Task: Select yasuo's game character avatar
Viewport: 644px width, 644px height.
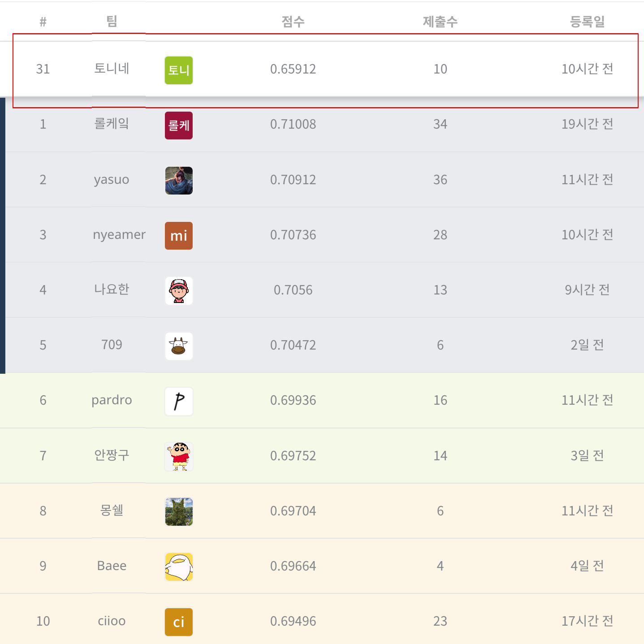Action: [179, 181]
